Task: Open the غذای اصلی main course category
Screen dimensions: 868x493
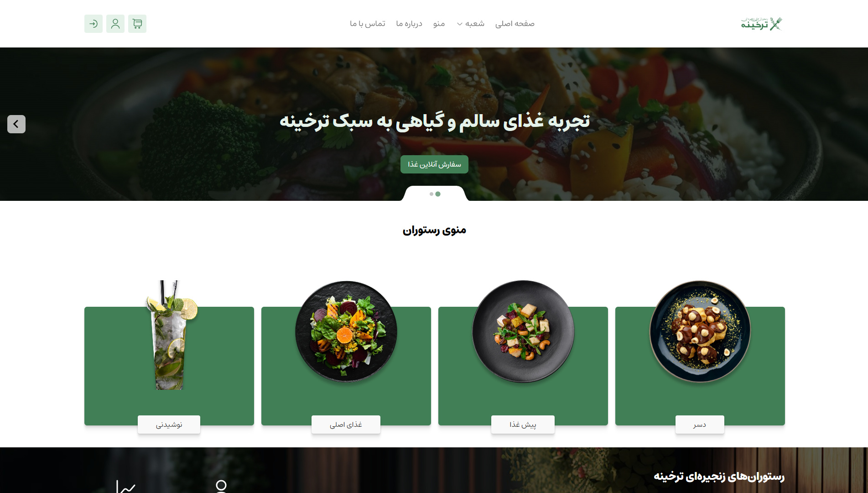Action: tap(346, 425)
